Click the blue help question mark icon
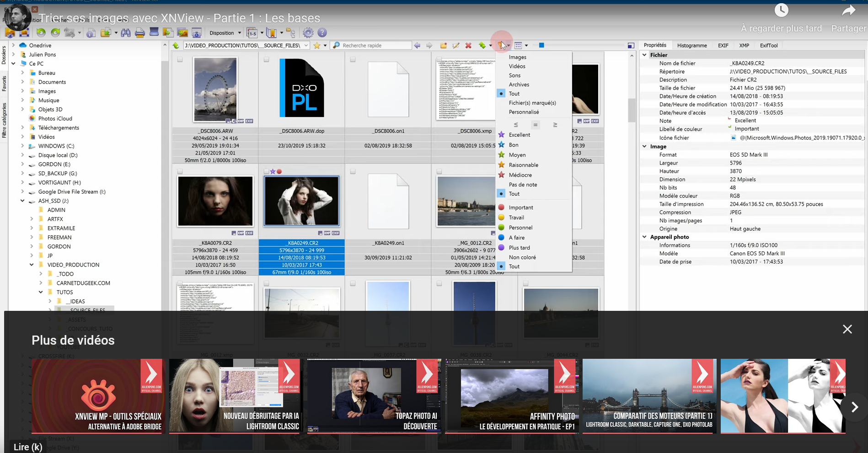Viewport: 868px width, 453px height. [322, 33]
